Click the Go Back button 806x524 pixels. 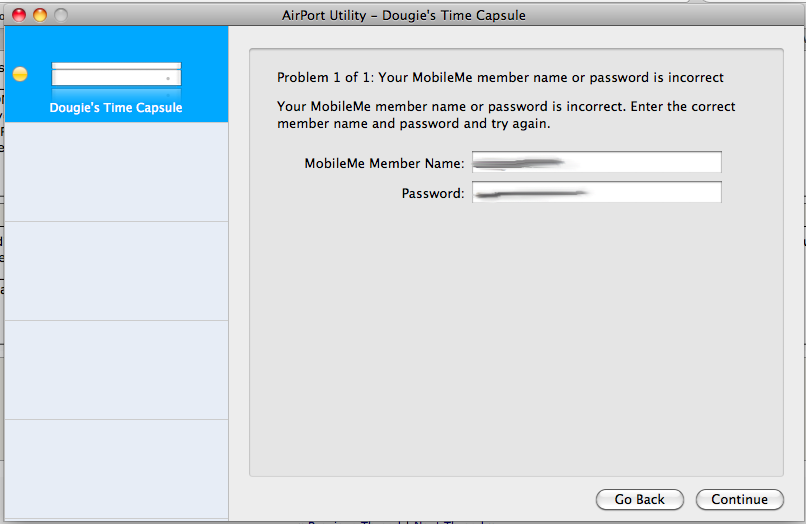(x=639, y=499)
